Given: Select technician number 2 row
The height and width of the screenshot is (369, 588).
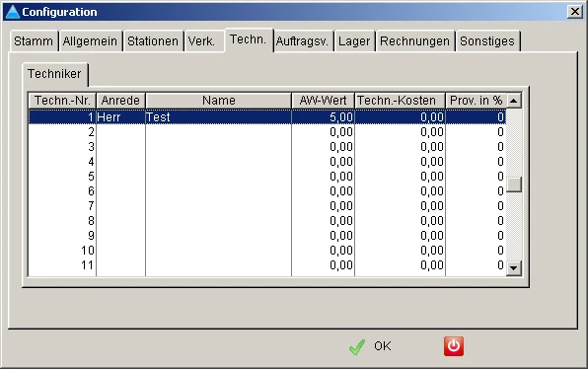Looking at the screenshot, I should [x=267, y=132].
